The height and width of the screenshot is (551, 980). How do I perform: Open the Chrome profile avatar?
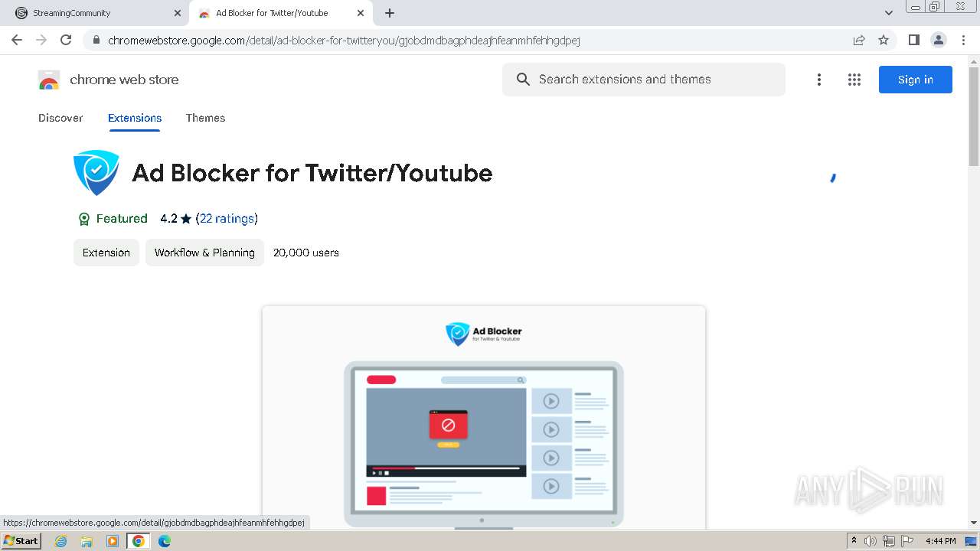939,40
